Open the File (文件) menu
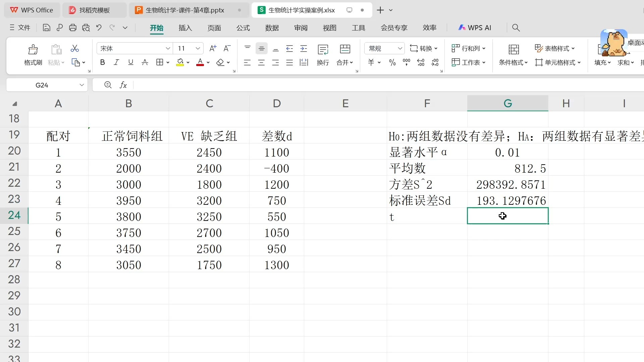Viewport: 644px width, 362px height. [x=20, y=28]
